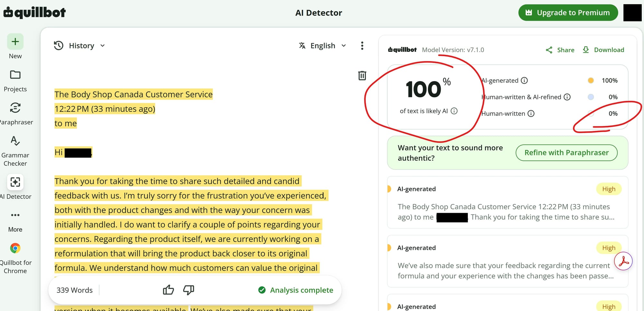This screenshot has height=311, width=644.
Task: Click the High badge on the 'We've also made sure' card
Action: tap(609, 248)
